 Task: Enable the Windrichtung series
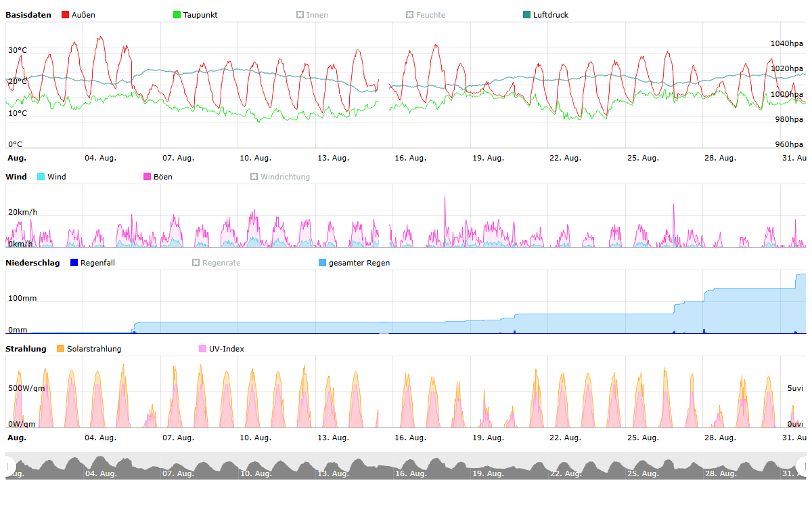coord(280,177)
